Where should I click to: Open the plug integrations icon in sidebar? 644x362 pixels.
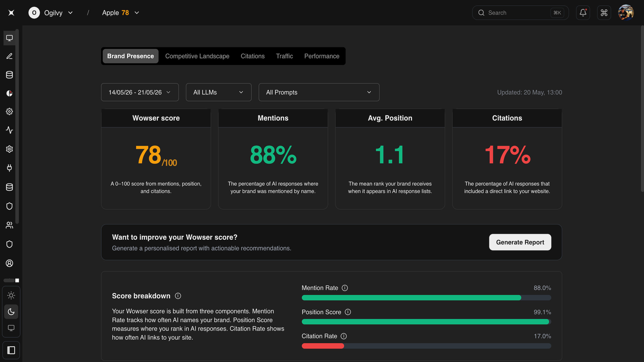[10, 168]
